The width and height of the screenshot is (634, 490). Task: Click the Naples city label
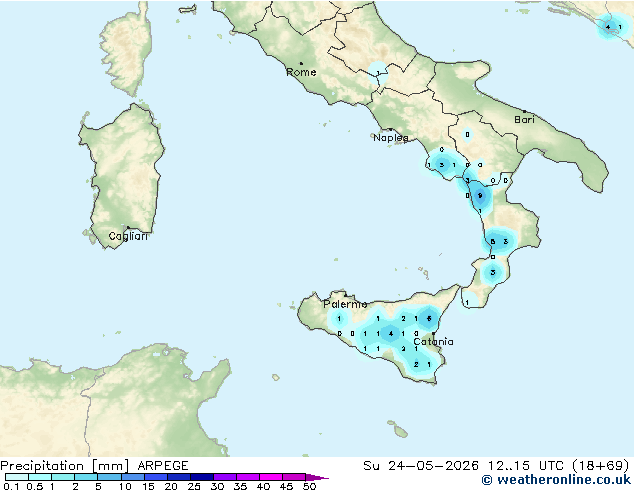tap(391, 138)
